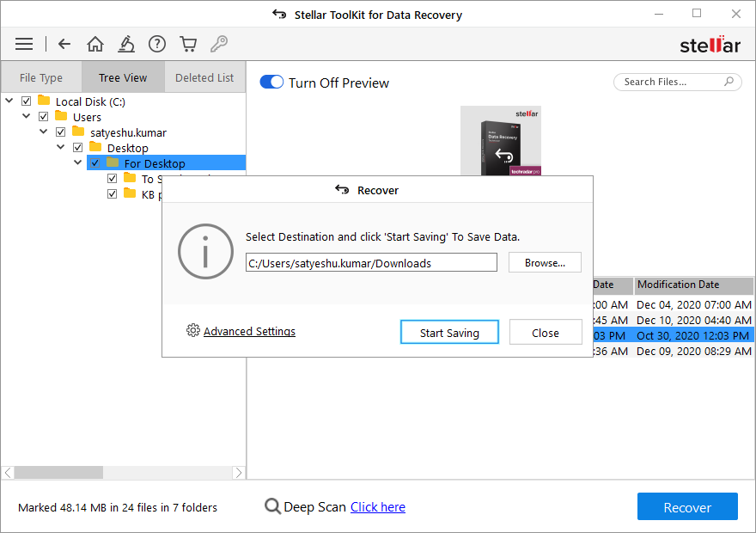
Task: Open the hamburger main menu
Action: click(x=24, y=44)
